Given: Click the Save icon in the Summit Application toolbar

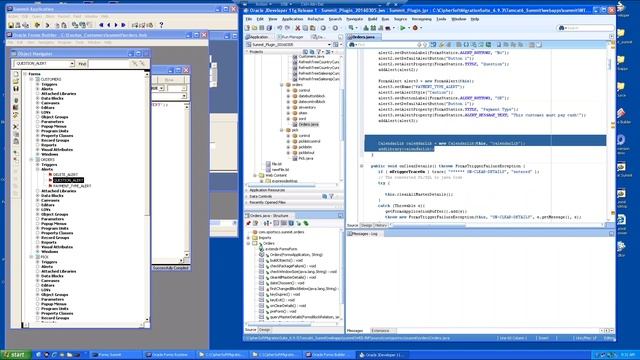Looking at the screenshot, I should (11, 25).
